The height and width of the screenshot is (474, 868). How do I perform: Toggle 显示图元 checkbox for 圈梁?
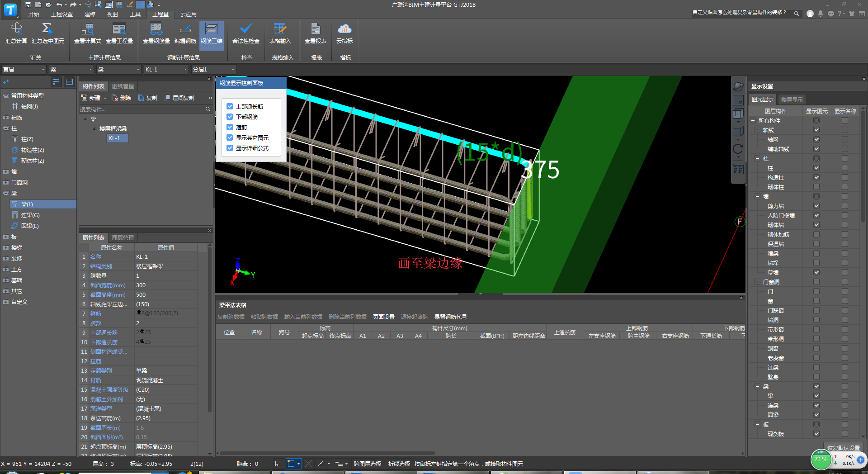(x=816, y=415)
